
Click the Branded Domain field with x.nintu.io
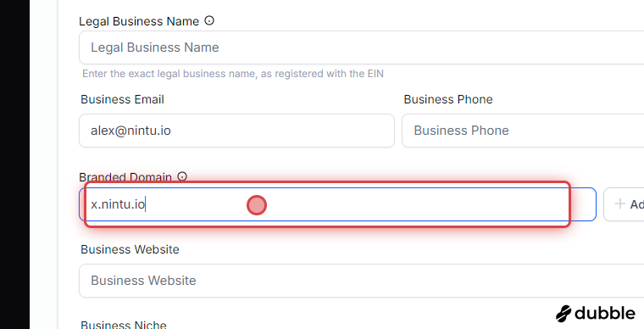(337, 204)
